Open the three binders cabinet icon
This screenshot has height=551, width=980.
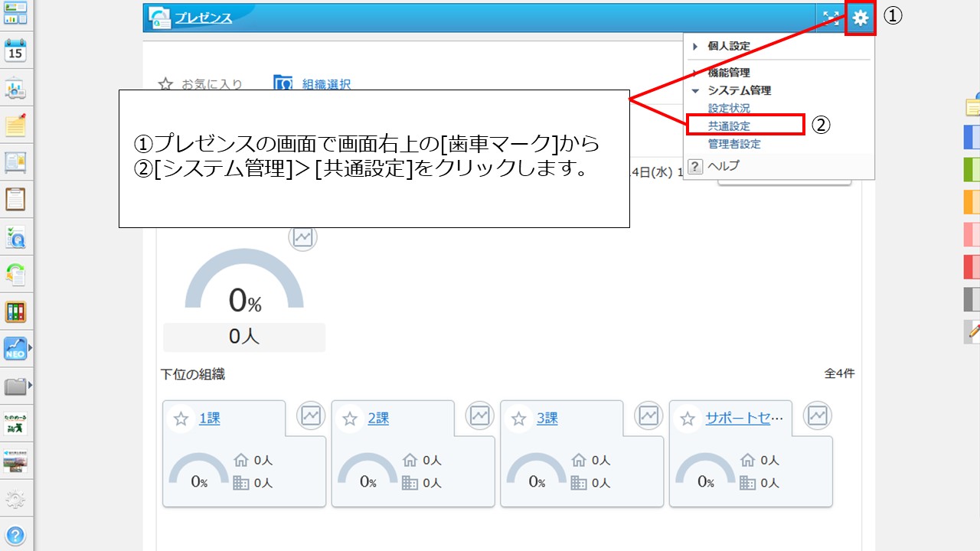pos(15,311)
